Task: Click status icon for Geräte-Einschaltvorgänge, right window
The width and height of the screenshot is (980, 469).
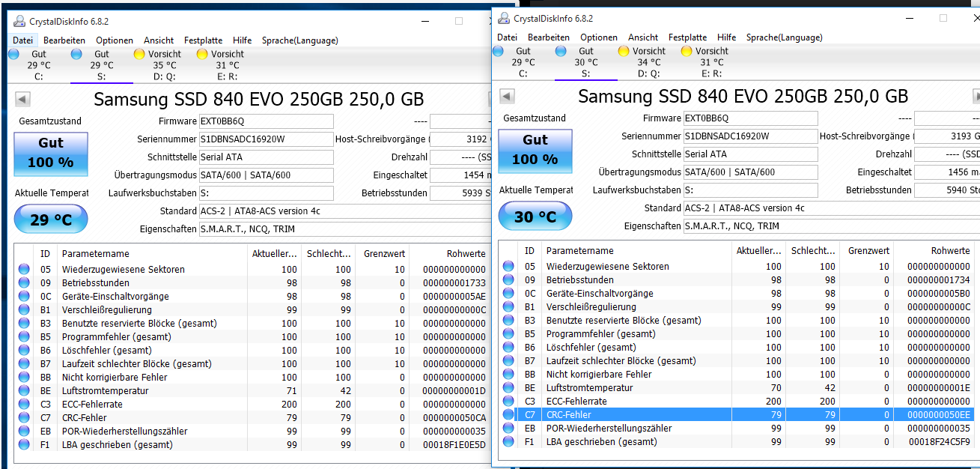Action: 508,294
